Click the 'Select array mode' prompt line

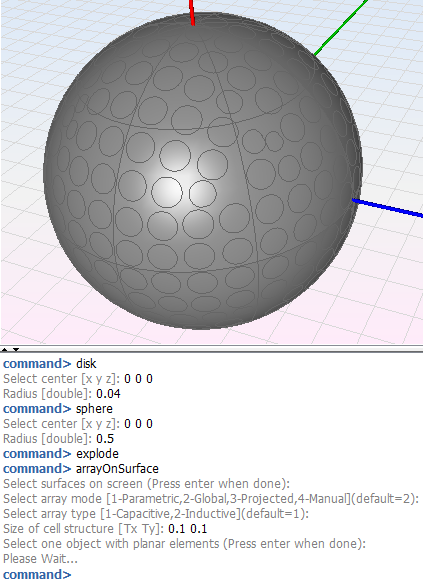[x=211, y=499]
